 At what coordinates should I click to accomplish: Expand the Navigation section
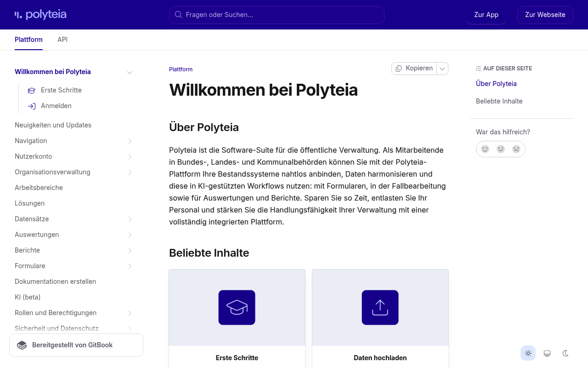click(130, 141)
